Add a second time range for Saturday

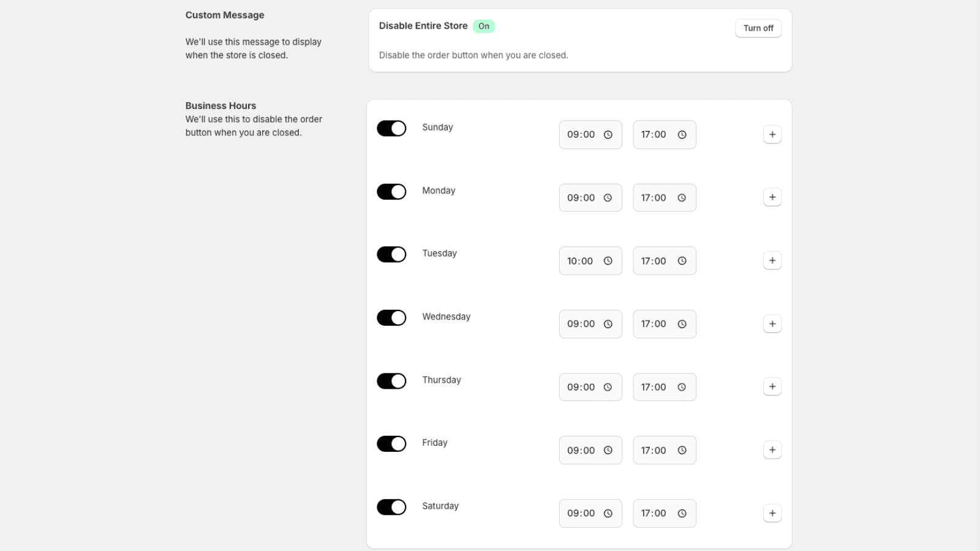pyautogui.click(x=772, y=513)
